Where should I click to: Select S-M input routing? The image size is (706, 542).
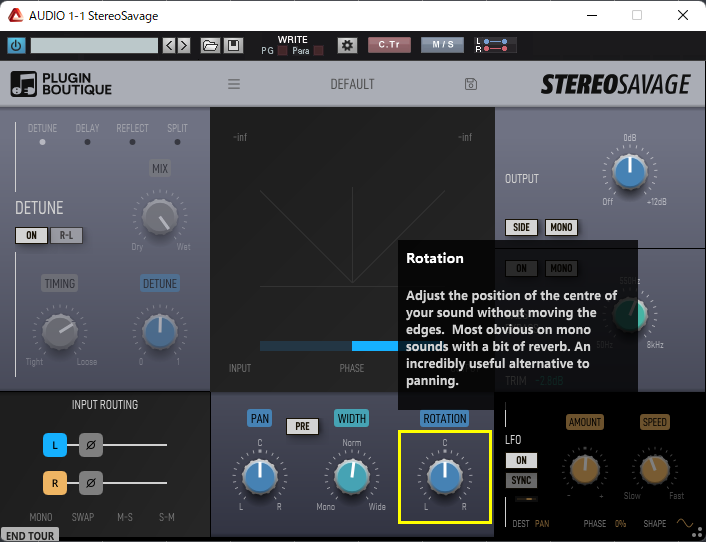[x=167, y=517]
